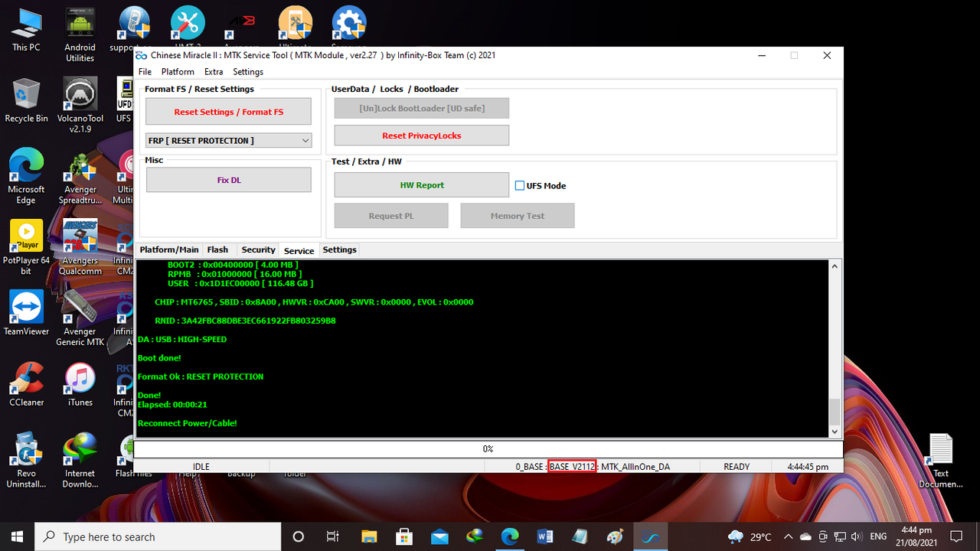Open Settings menu in menu bar
Screen dimensions: 980x551
click(248, 71)
